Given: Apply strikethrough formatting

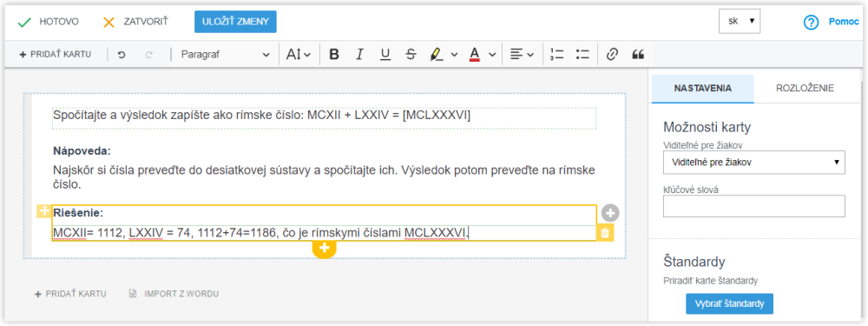Looking at the screenshot, I should click(x=411, y=54).
